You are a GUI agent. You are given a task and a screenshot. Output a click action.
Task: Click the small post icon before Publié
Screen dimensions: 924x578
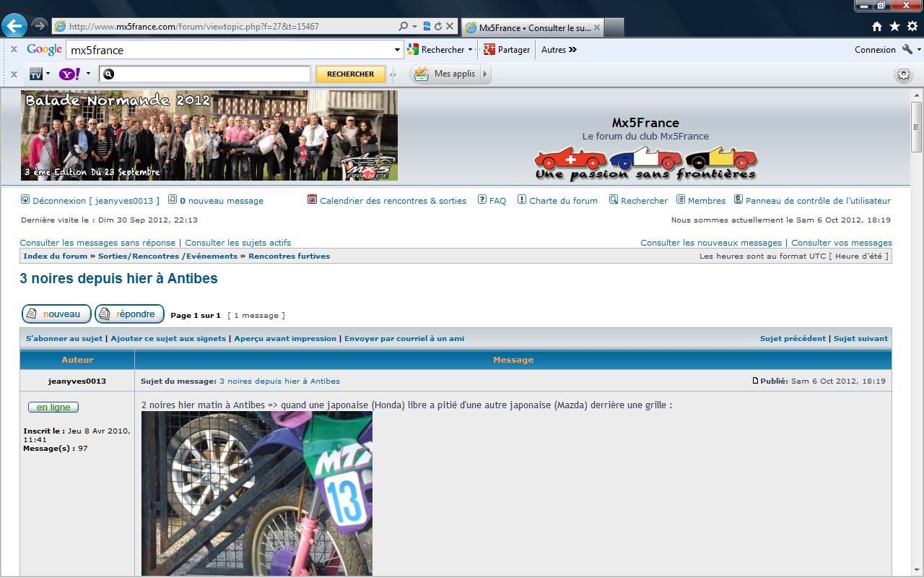755,381
